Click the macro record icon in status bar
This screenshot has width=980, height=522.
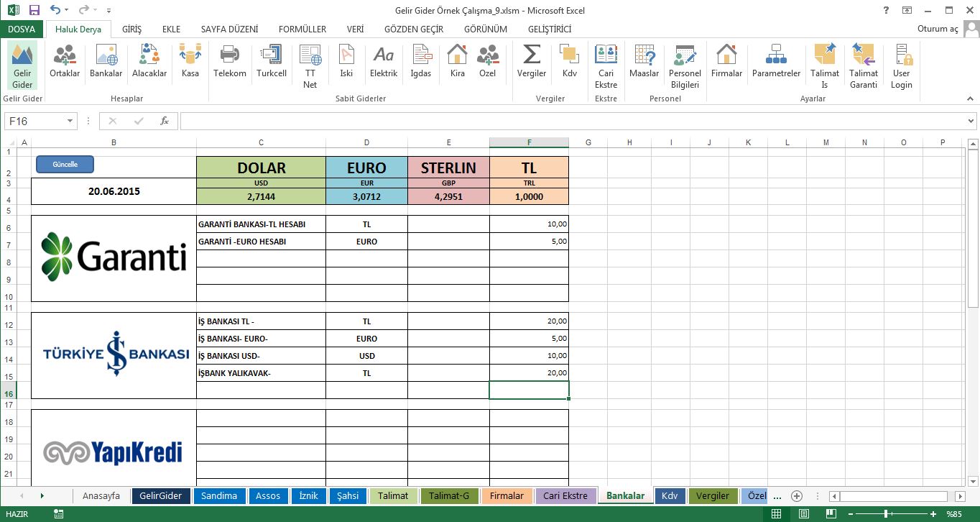click(x=58, y=514)
